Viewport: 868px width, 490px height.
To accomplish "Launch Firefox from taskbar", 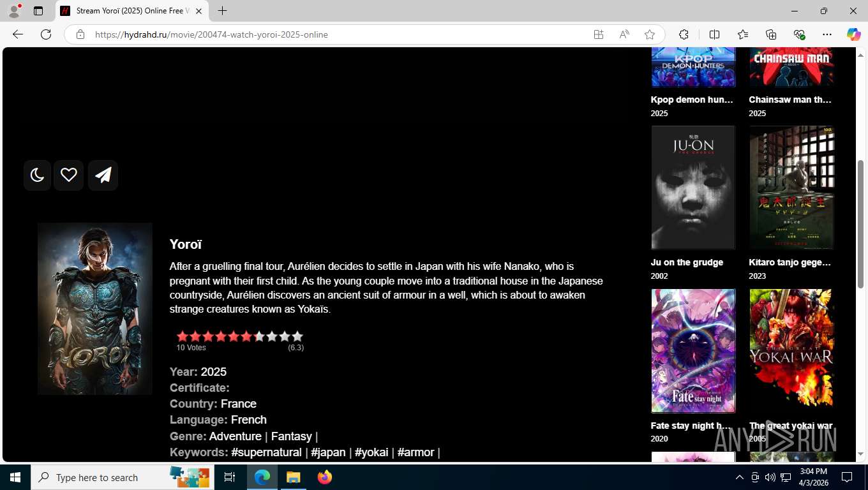I will coord(325,477).
